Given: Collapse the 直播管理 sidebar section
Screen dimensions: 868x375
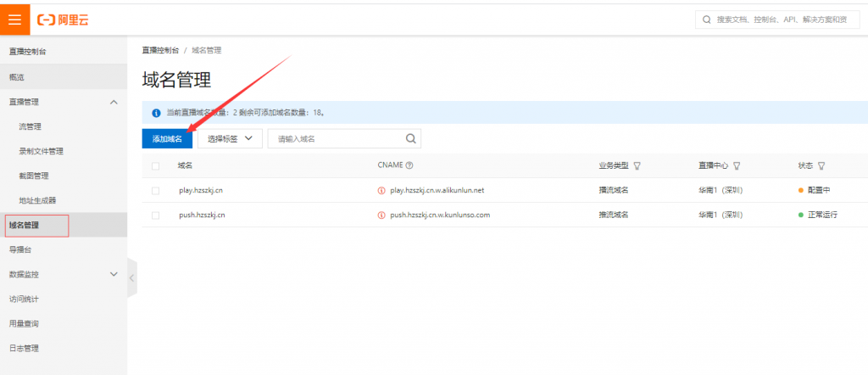Looking at the screenshot, I should 114,102.
